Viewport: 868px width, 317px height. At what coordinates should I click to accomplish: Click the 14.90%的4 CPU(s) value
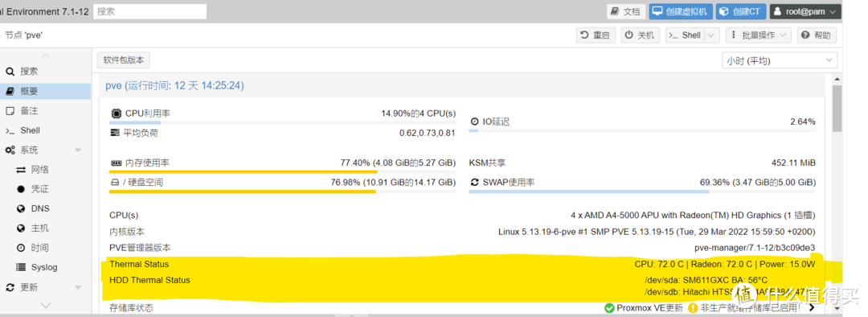(x=418, y=113)
